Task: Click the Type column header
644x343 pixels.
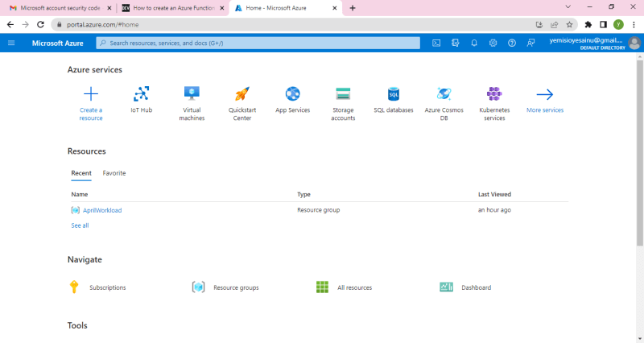Action: coord(304,194)
